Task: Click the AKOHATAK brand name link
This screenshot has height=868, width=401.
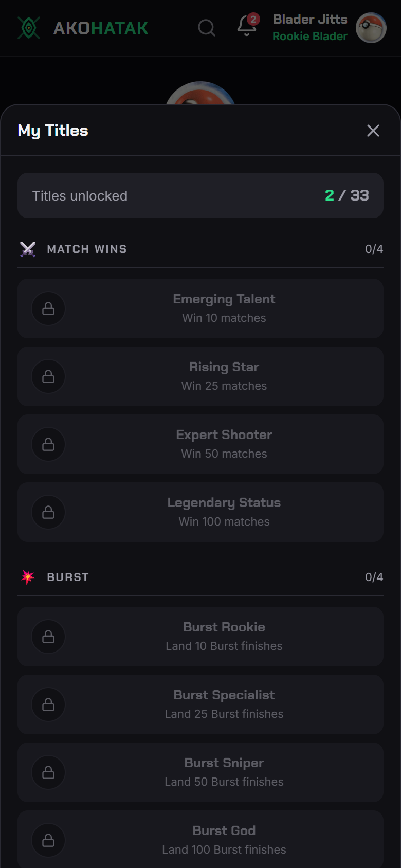Action: tap(101, 28)
